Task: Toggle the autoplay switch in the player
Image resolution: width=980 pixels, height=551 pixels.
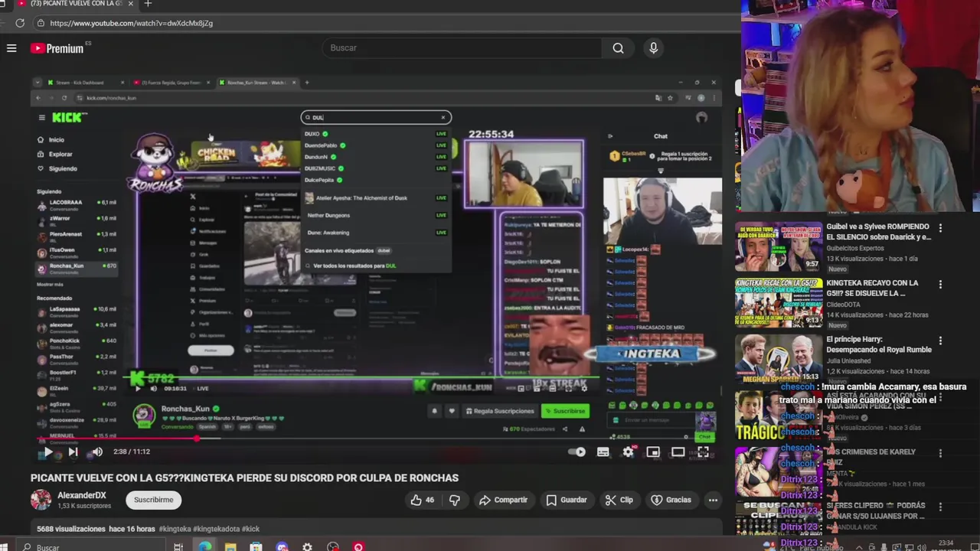Action: (x=578, y=452)
